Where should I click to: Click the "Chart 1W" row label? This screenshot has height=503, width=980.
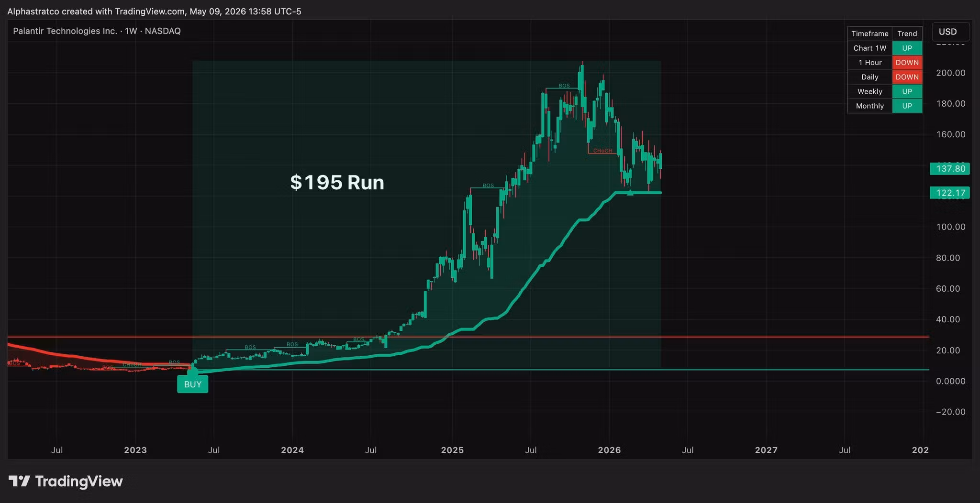pos(870,48)
